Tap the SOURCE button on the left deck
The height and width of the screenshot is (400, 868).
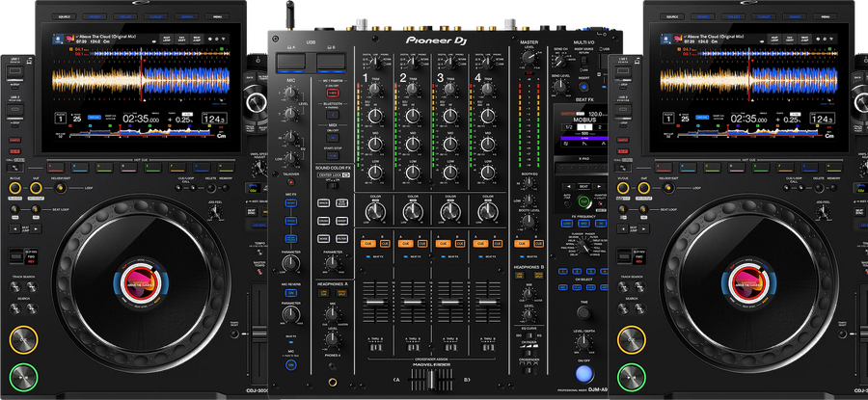click(63, 16)
